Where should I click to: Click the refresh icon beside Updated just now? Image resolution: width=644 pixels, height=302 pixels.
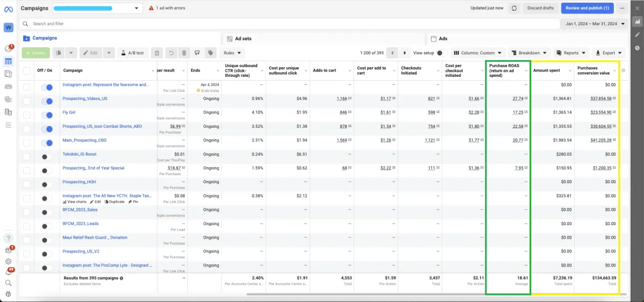pos(514,8)
